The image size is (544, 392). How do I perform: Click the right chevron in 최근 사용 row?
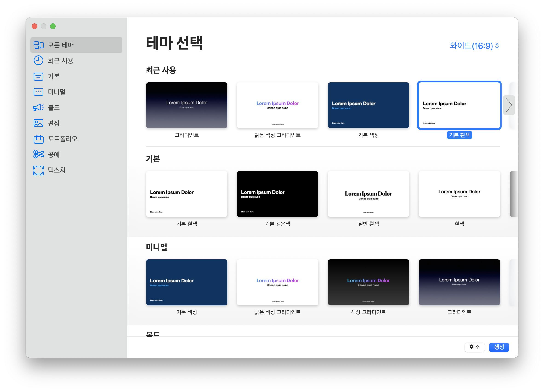click(x=509, y=105)
